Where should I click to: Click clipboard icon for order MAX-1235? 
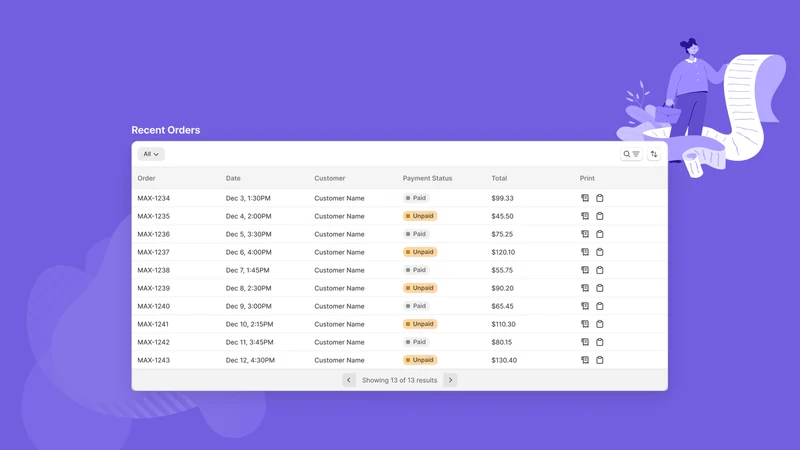tap(600, 216)
